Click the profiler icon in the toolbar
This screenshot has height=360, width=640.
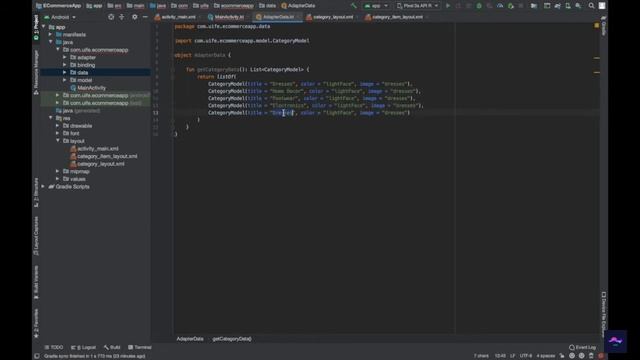tap(500, 6)
